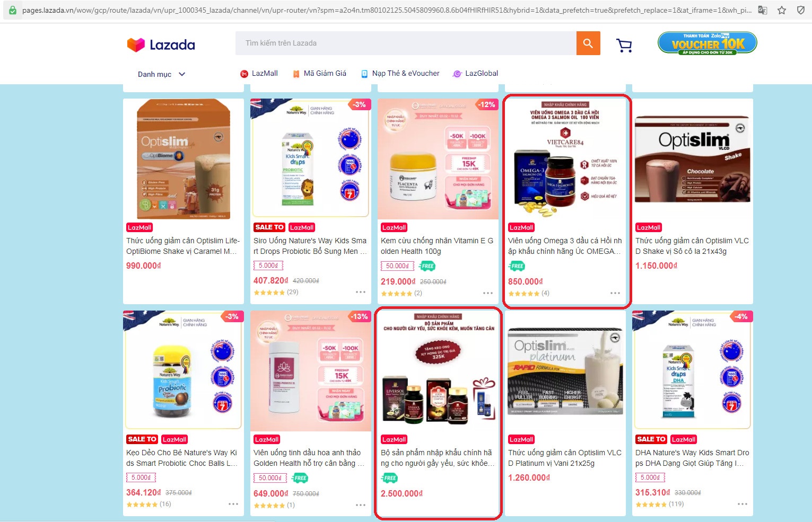
Task: Expand the Danh mục category dropdown
Action: click(161, 74)
